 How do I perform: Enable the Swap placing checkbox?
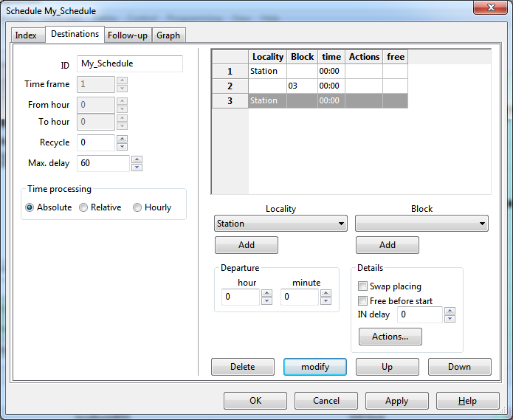(362, 286)
